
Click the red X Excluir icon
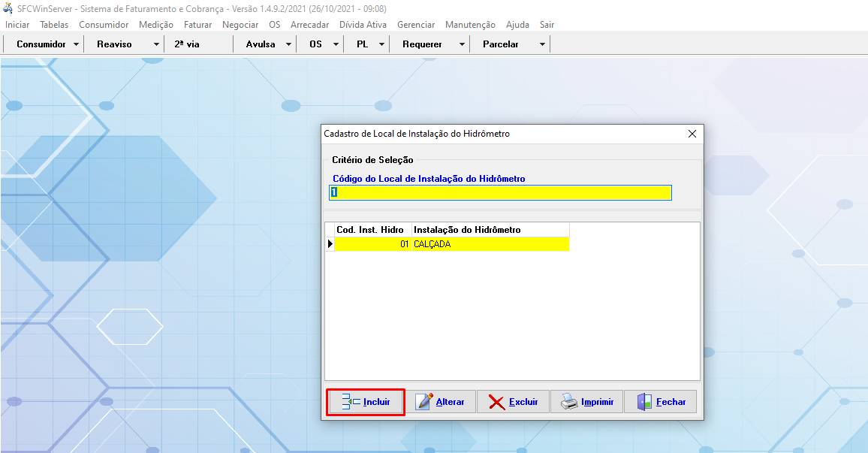pyautogui.click(x=496, y=402)
